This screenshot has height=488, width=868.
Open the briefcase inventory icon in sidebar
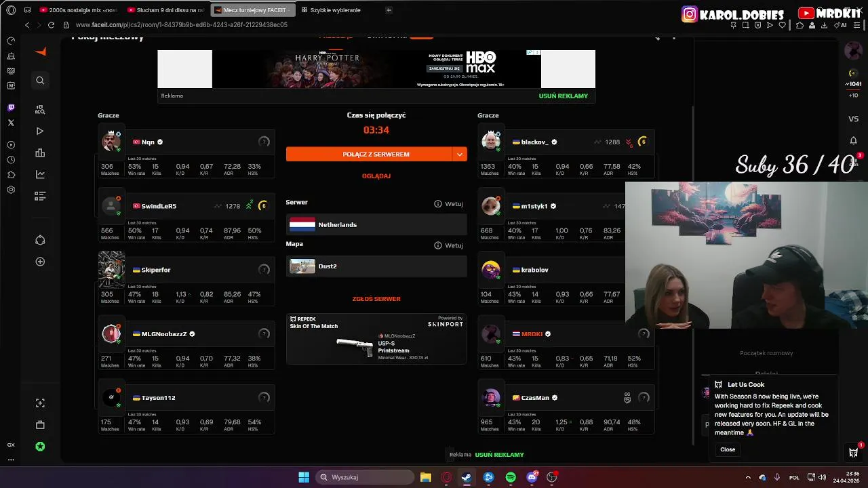click(40, 425)
